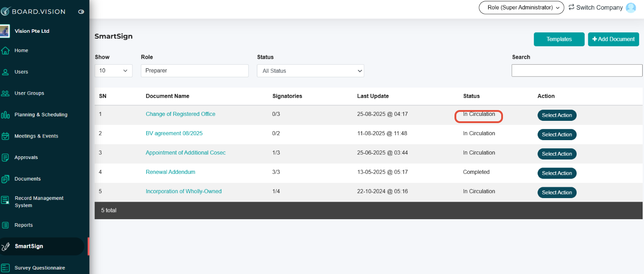Open Survey Questionnaire label

pyautogui.click(x=40, y=268)
